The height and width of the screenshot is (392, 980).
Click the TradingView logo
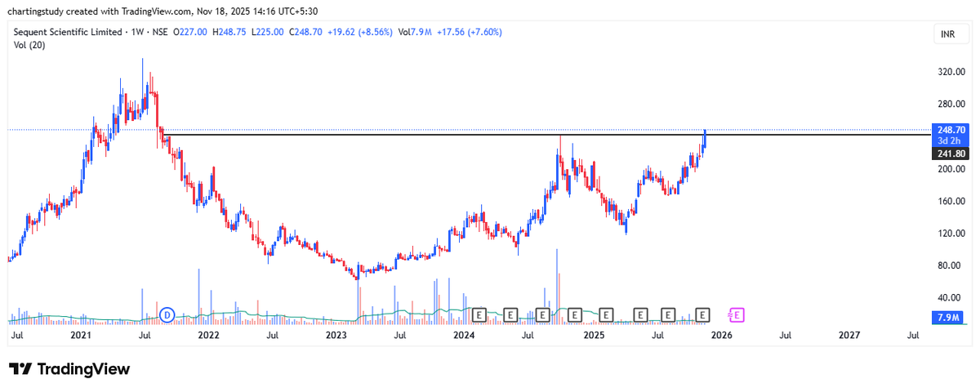point(69,369)
